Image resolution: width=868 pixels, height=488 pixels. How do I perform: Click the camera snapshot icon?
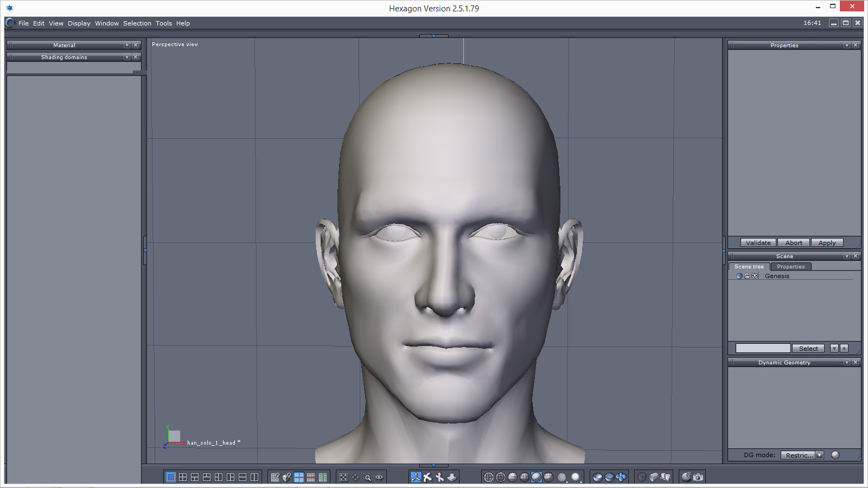coord(698,477)
